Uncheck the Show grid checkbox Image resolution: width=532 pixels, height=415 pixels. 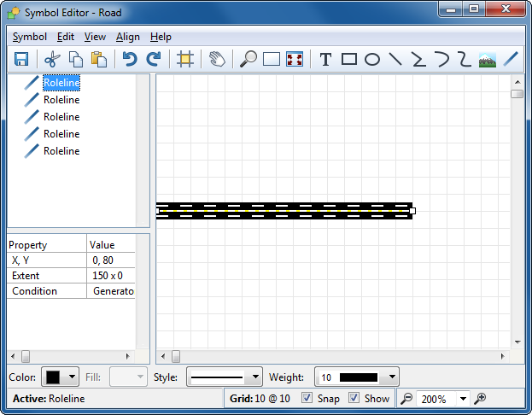point(354,399)
